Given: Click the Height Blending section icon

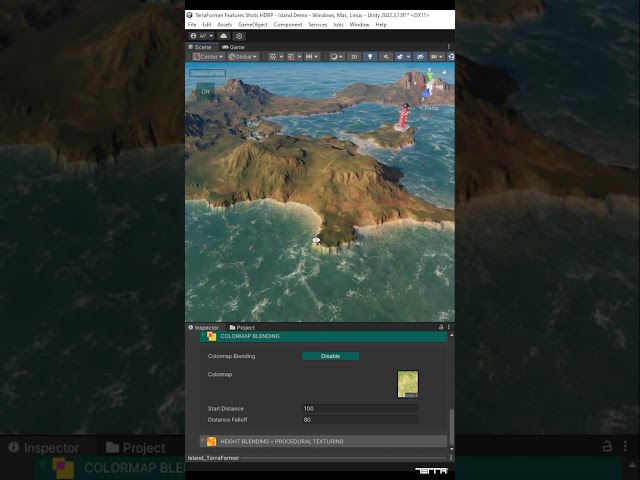Looking at the screenshot, I should pos(211,441).
